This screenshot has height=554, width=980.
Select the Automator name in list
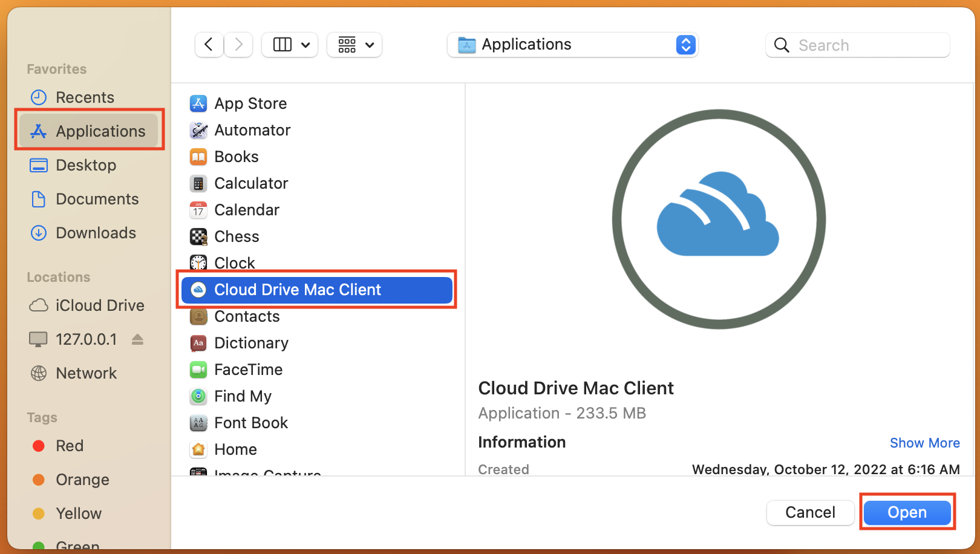coord(252,130)
